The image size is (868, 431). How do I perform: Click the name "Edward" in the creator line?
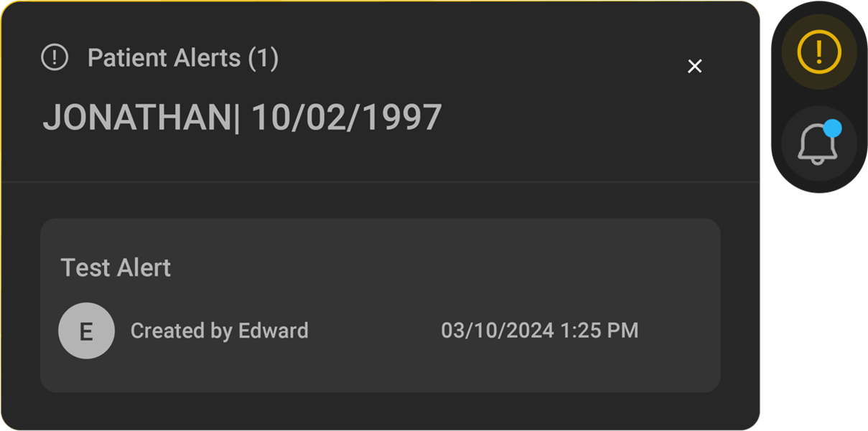click(x=273, y=331)
